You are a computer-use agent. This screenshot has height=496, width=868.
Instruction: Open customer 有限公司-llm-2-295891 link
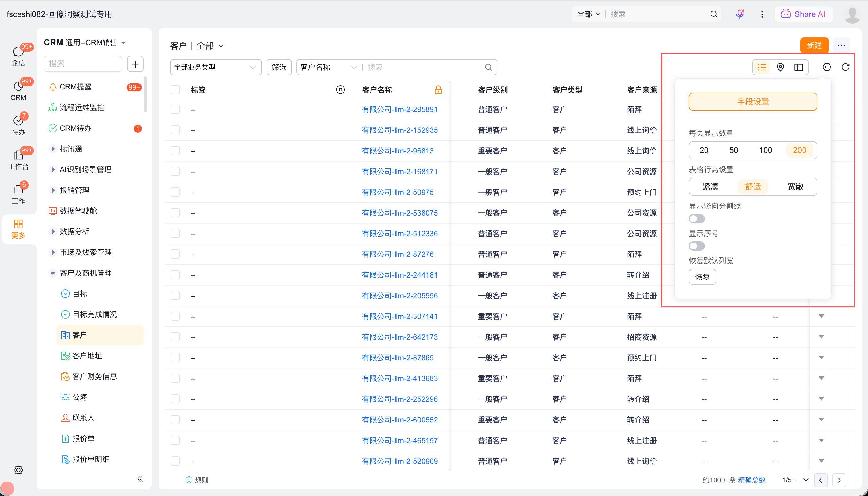click(399, 109)
